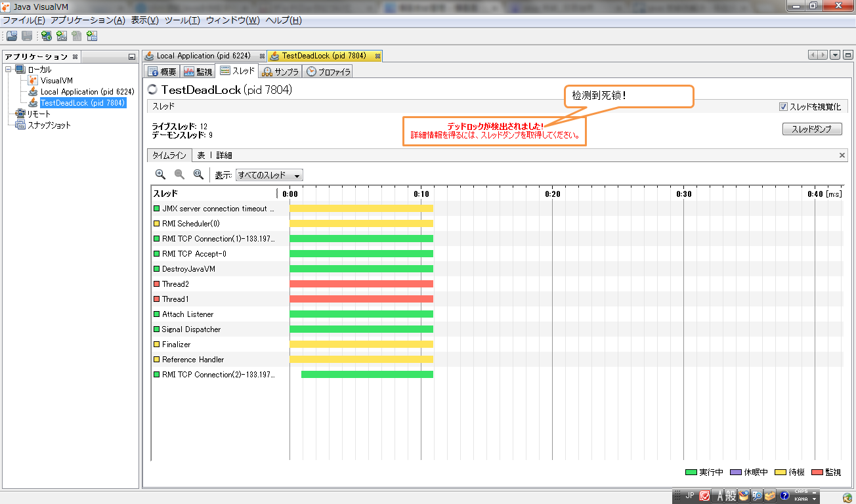Viewport: 856px width, 504px height.
Task: Click the Load Snapshot toolbar icon
Action: pyautogui.click(x=12, y=36)
